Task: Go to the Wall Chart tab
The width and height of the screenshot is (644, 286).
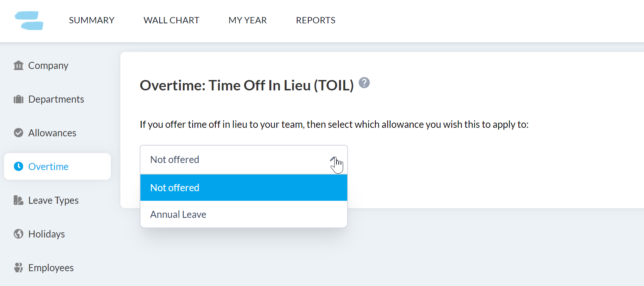Action: pyautogui.click(x=172, y=20)
